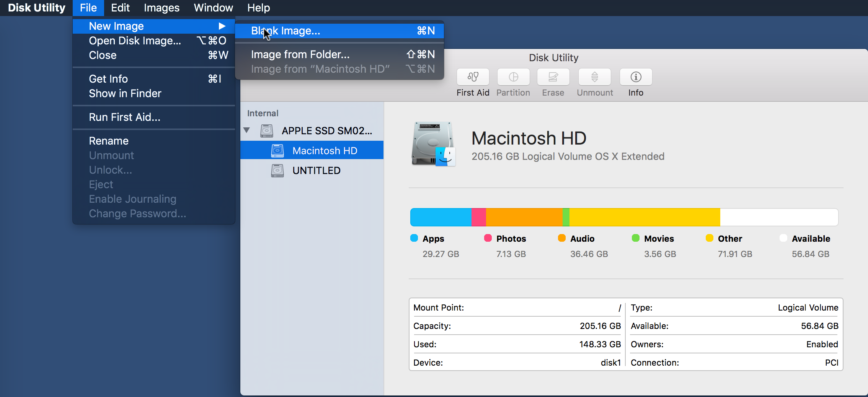
Task: Click the yellow Other segment of storage bar
Action: pyautogui.click(x=645, y=217)
